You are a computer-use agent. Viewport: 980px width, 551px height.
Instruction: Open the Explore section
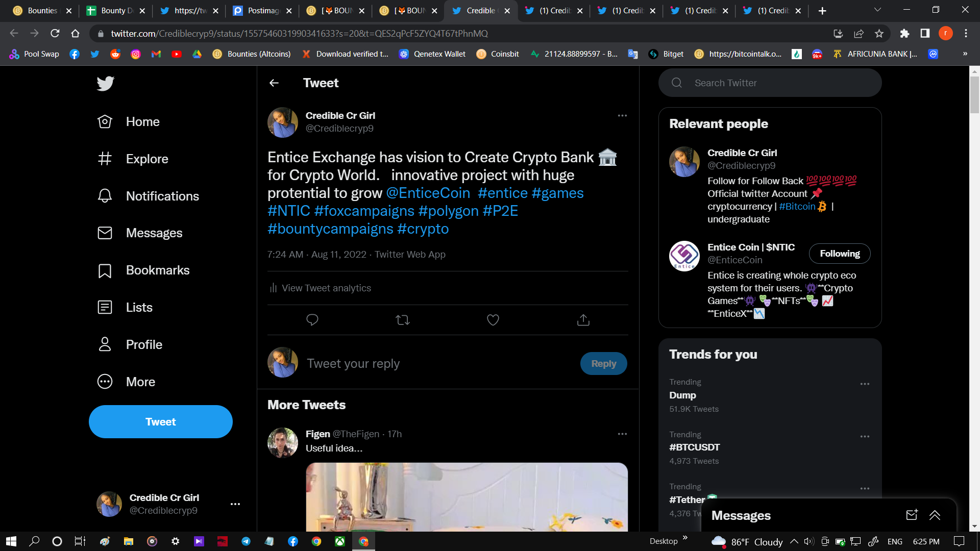133,159
